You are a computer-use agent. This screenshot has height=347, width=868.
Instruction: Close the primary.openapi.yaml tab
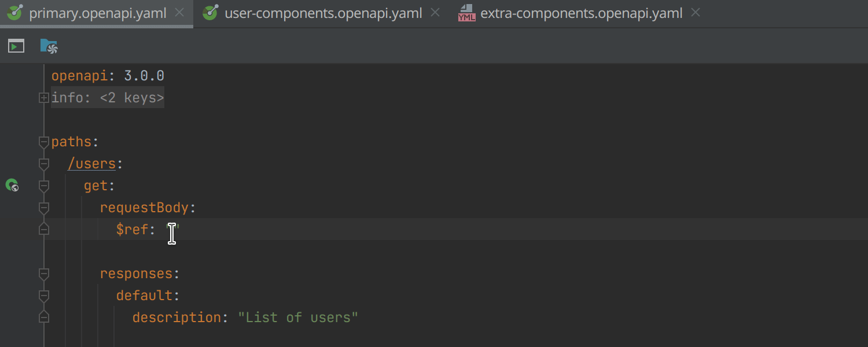[x=179, y=13]
